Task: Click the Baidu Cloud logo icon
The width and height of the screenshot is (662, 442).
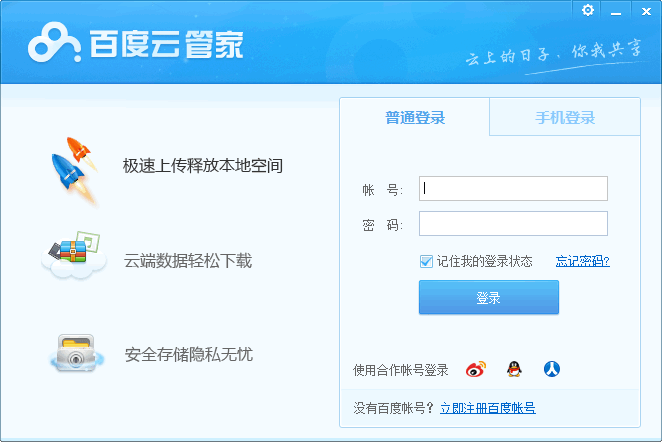Action: tap(54, 43)
